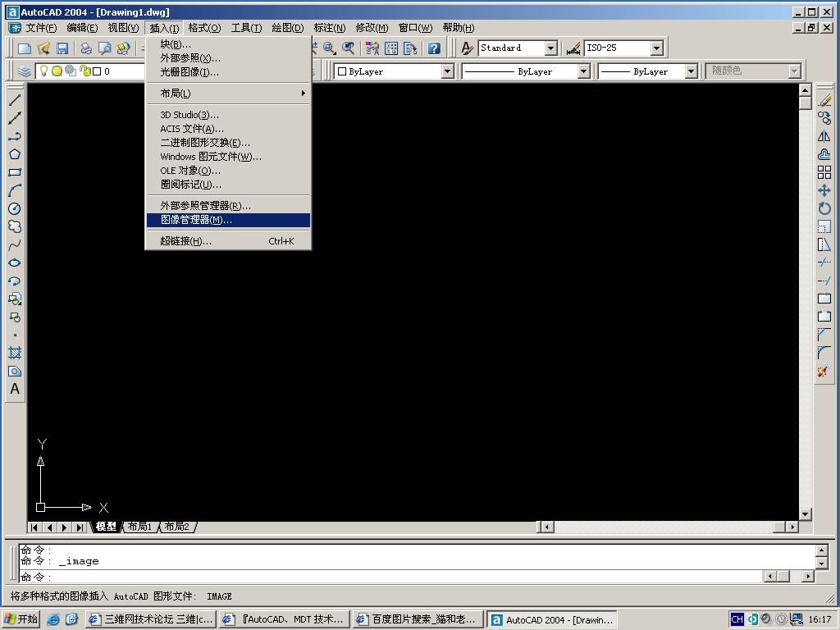
Task: Open the 文件(F) menu
Action: tap(41, 28)
